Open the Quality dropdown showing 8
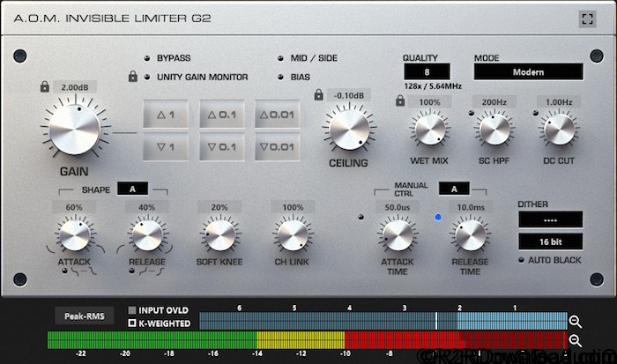The width and height of the screenshot is (617, 364). (x=427, y=72)
